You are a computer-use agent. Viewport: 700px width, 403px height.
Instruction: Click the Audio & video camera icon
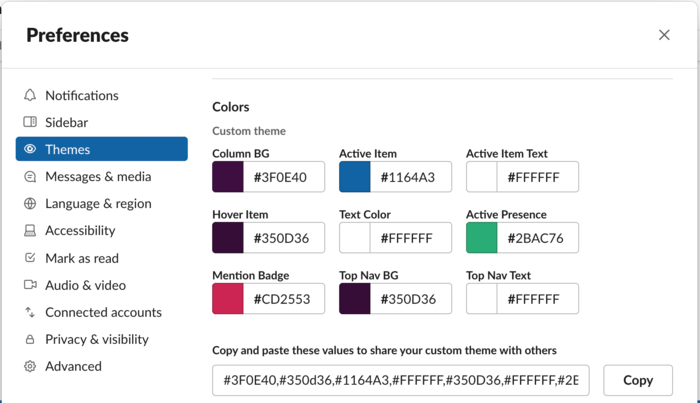(30, 285)
